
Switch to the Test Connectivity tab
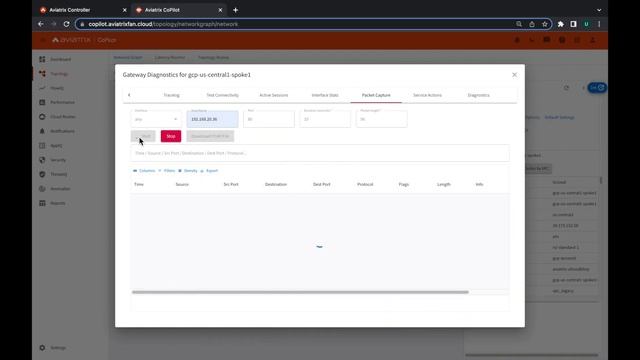[x=222, y=95]
